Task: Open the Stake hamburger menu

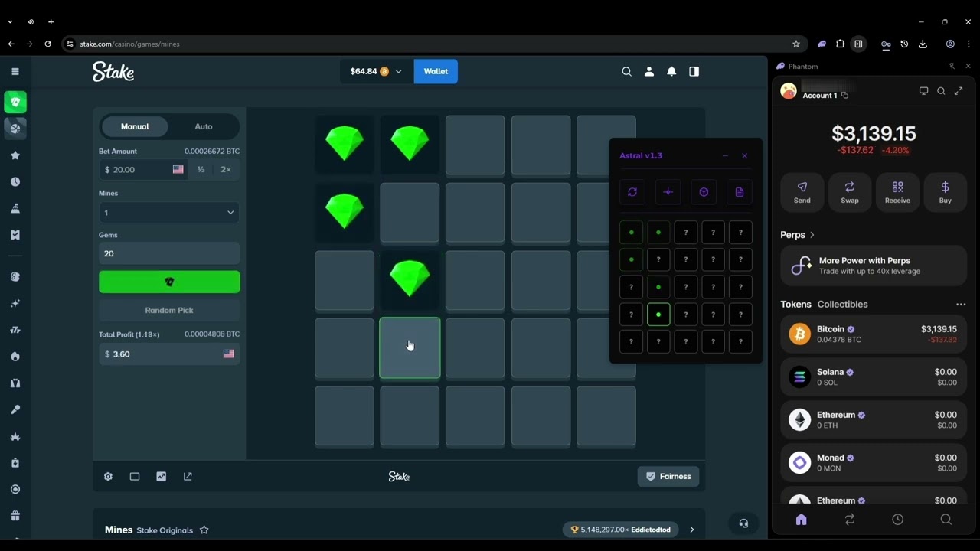Action: coord(15,71)
